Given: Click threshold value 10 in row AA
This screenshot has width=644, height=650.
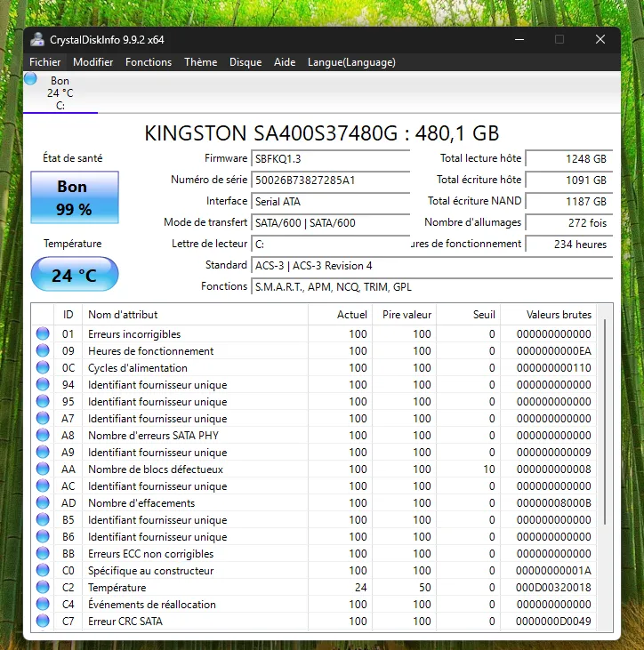Looking at the screenshot, I should 489,469.
